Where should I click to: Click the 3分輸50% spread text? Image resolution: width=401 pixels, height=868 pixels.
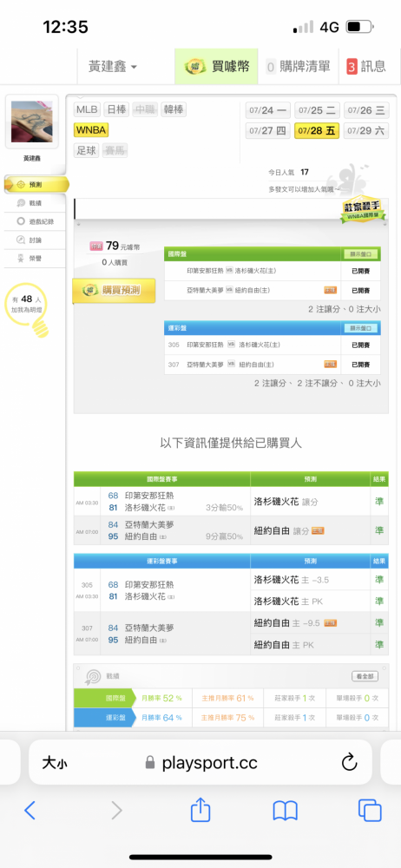[x=224, y=508]
